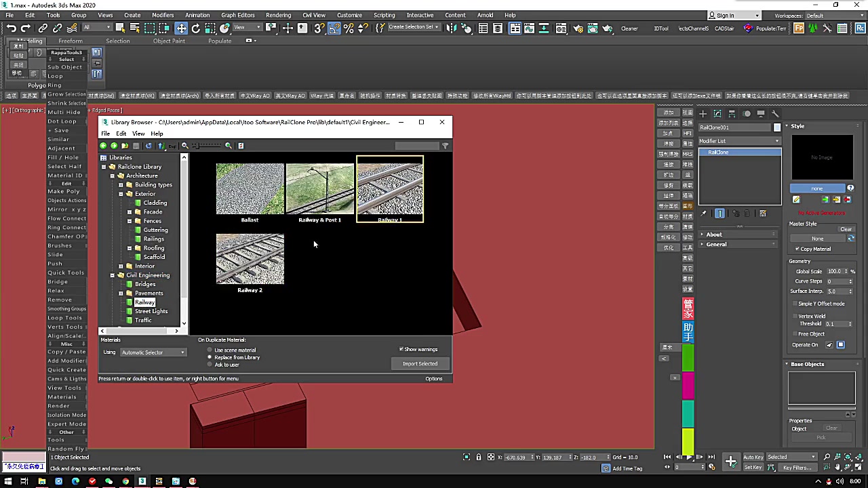Screen dimensions: 868x488
Task: Click the Undo arrow in main toolbar
Action: point(12,28)
